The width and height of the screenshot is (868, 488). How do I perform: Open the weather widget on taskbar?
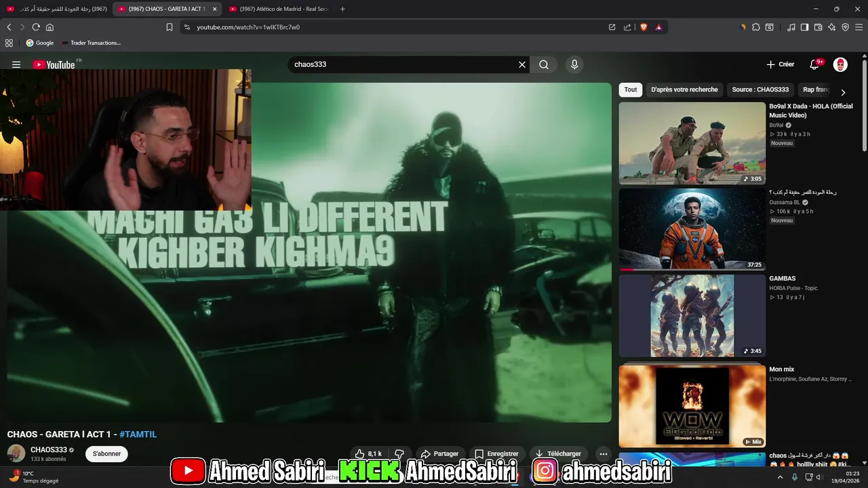click(34, 476)
